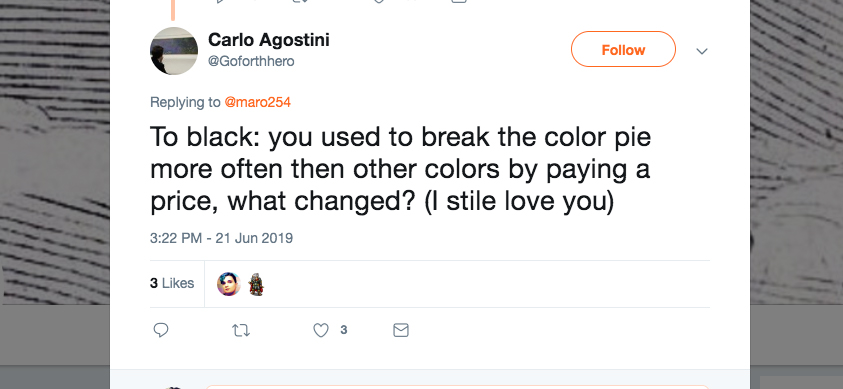Click the like count beside the heart
Screen dimensions: 843x389
[344, 330]
